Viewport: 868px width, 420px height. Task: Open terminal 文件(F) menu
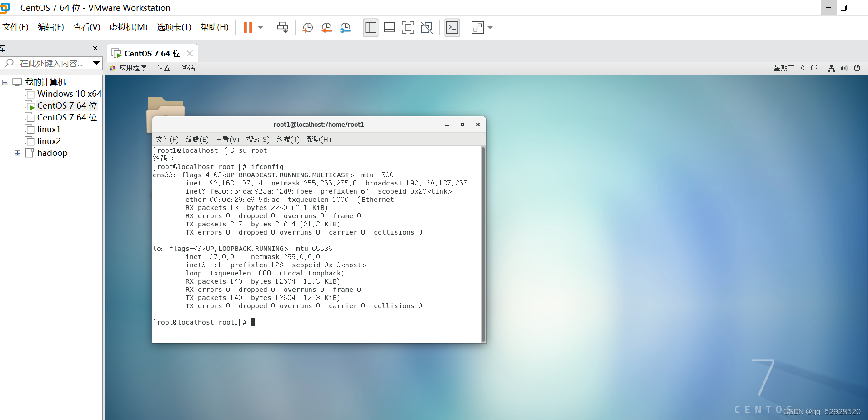pos(167,140)
